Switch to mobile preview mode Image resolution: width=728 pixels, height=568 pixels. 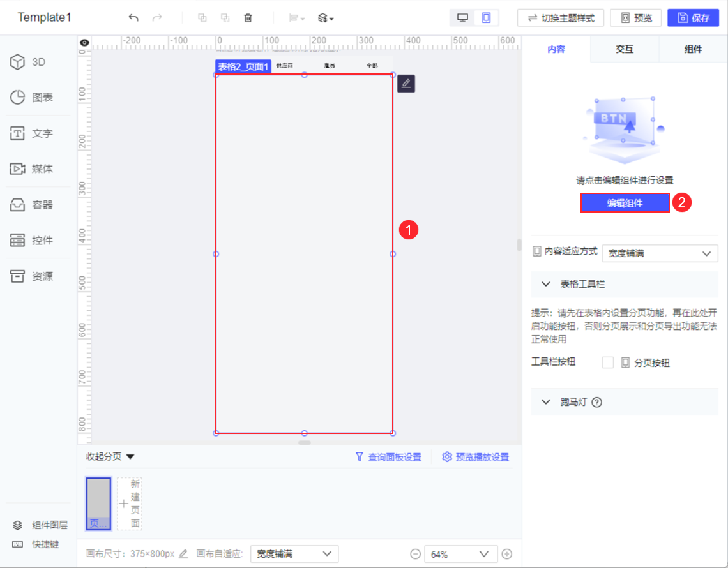pos(485,17)
